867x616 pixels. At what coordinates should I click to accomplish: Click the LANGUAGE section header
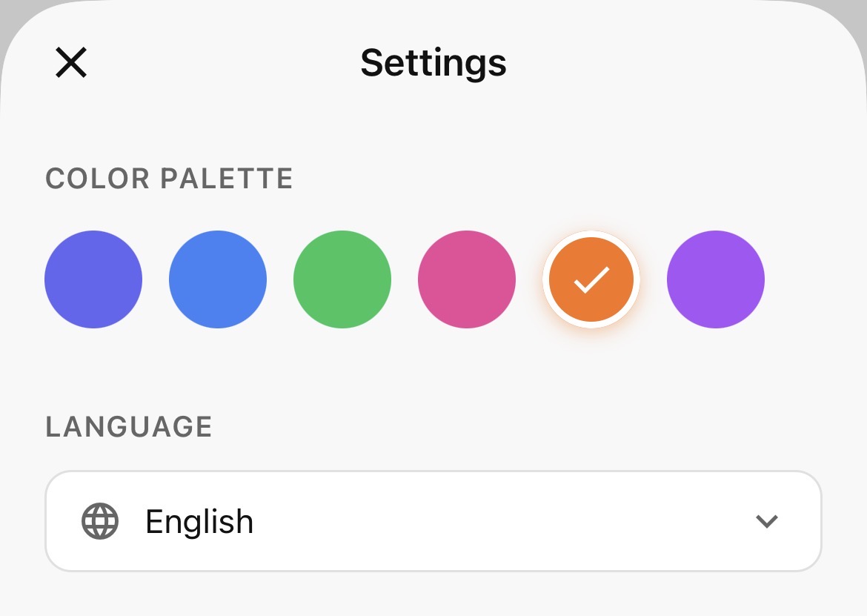(128, 426)
